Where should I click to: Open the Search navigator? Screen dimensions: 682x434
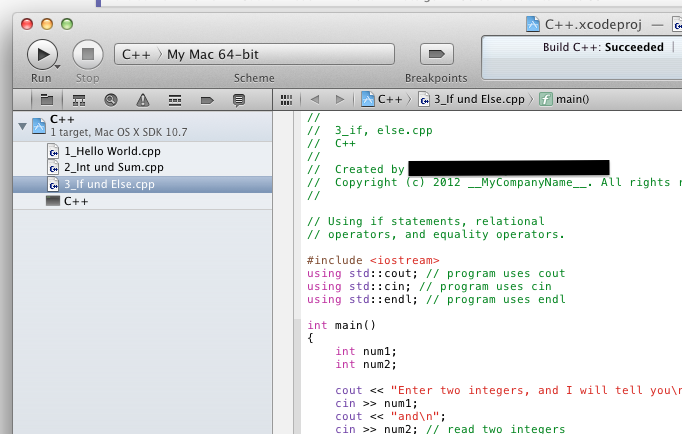(x=110, y=100)
